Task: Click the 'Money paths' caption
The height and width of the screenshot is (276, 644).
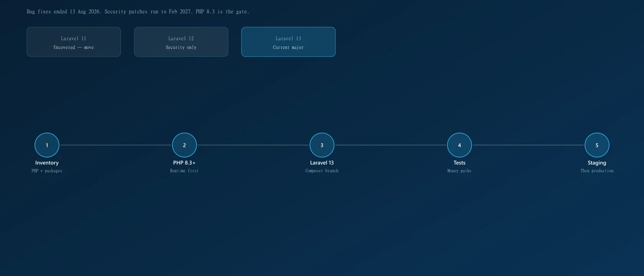Action: point(459,171)
